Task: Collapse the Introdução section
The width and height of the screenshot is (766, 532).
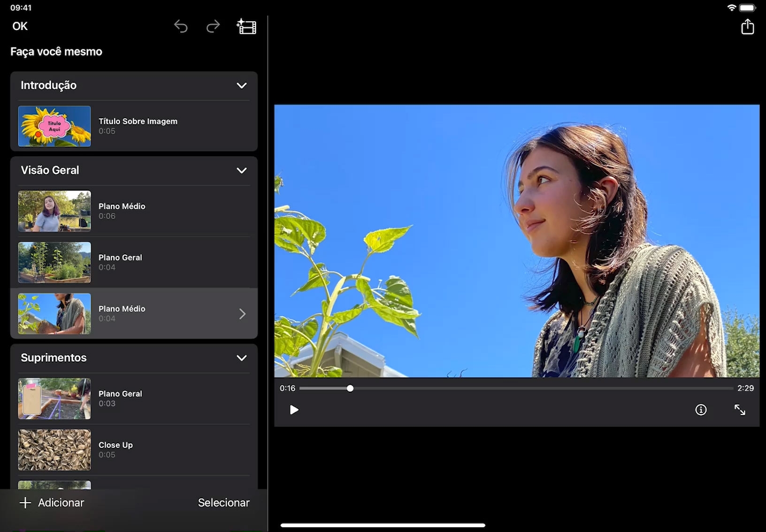Action: click(x=242, y=85)
